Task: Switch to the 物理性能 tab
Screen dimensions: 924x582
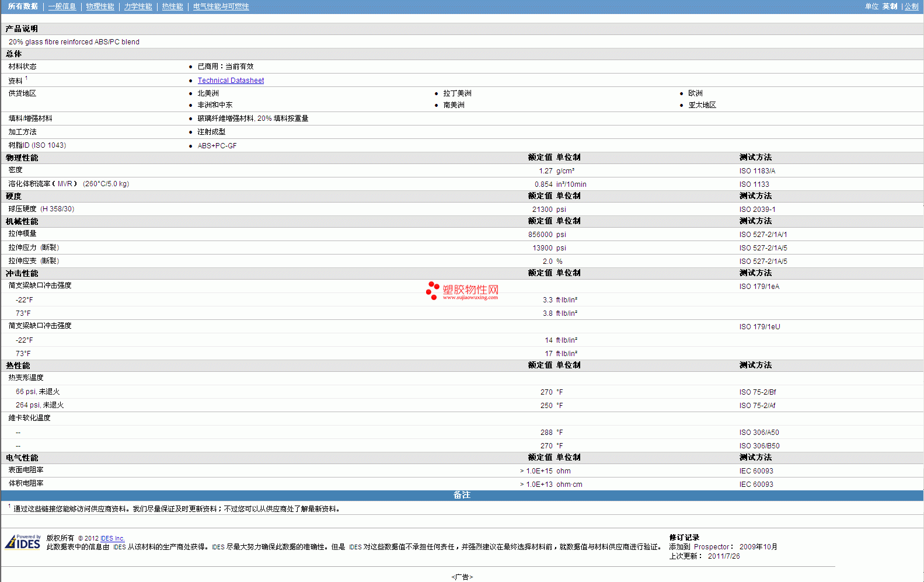Action: click(100, 6)
